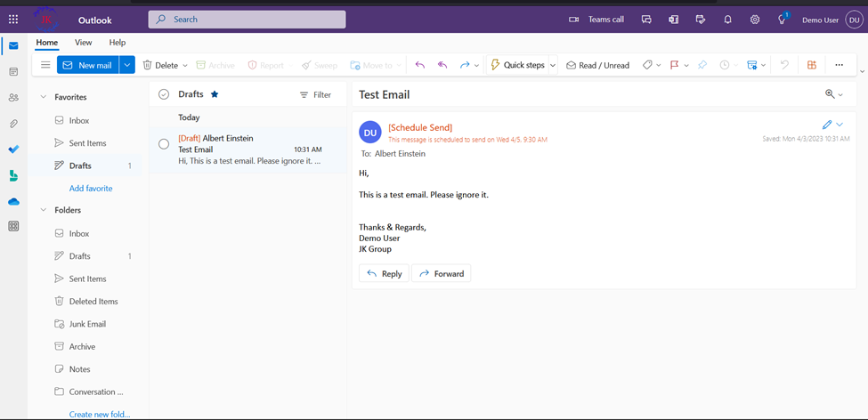Select the Test Email draft radio circle
This screenshot has height=420, width=868.
click(164, 144)
